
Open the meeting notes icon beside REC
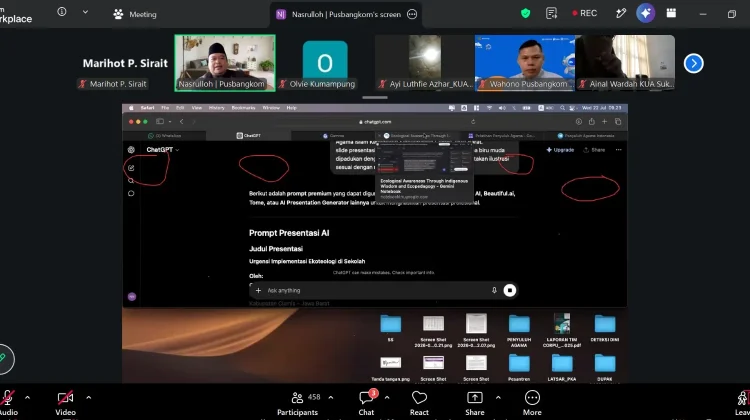(x=551, y=13)
